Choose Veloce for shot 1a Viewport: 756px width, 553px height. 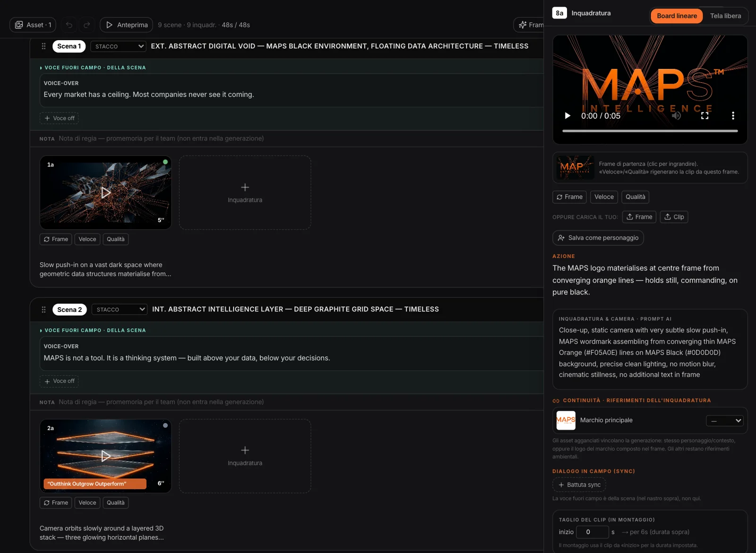[87, 239]
